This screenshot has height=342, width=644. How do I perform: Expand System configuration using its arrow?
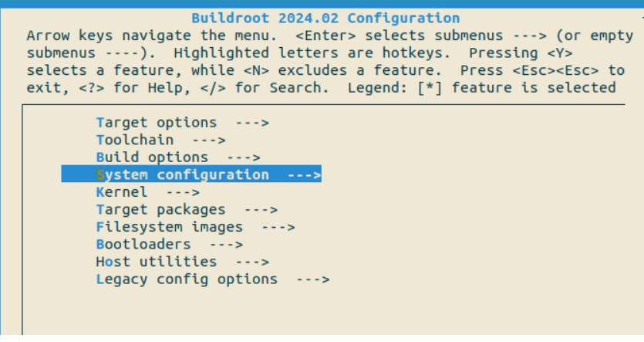304,174
